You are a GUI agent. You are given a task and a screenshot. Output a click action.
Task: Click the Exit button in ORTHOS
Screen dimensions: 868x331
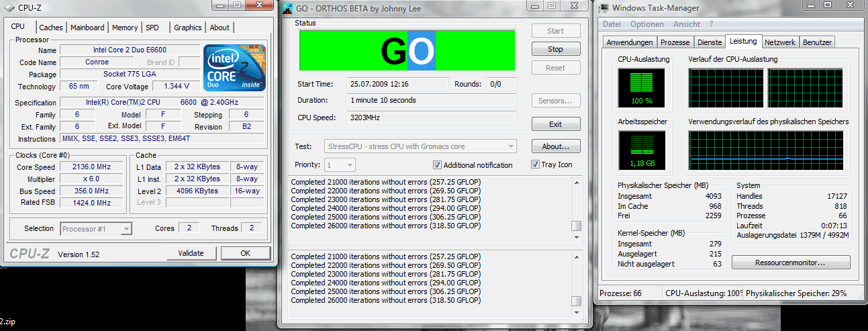556,124
